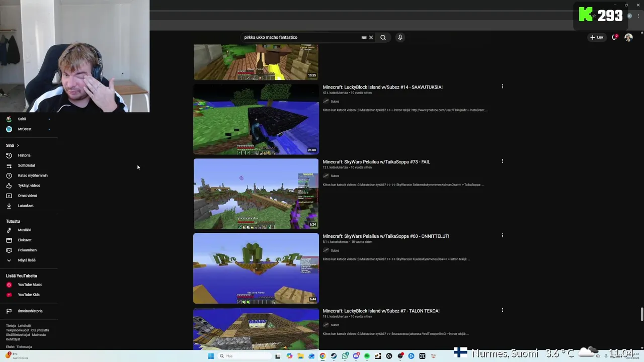
Task: Open Soittolistat playlists
Action: pos(26,165)
